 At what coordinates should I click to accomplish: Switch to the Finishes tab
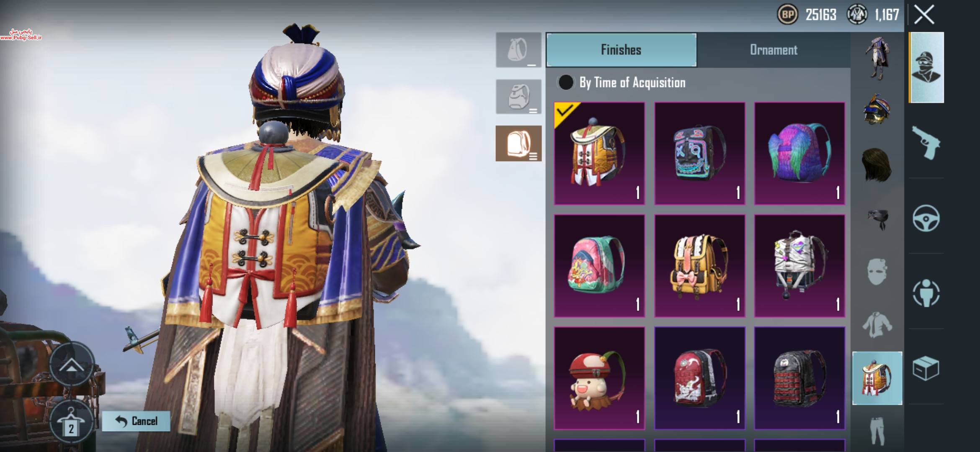[x=622, y=50]
